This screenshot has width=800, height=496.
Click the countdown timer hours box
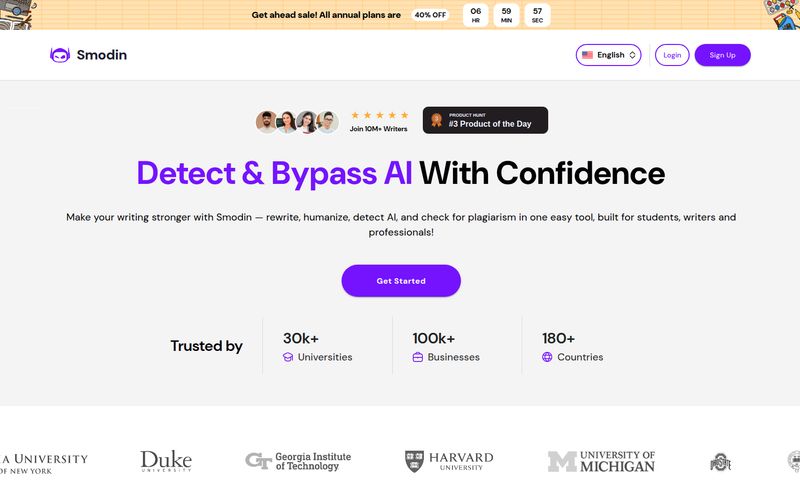(x=476, y=15)
